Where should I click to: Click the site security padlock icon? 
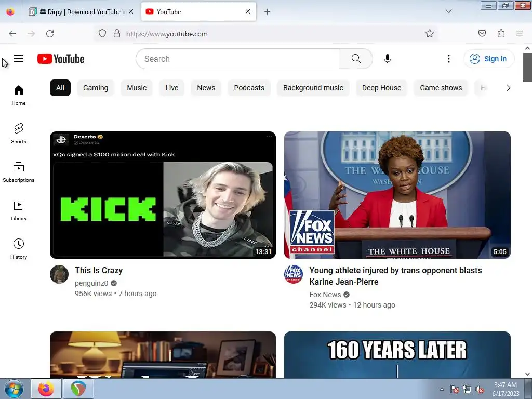coord(117,33)
